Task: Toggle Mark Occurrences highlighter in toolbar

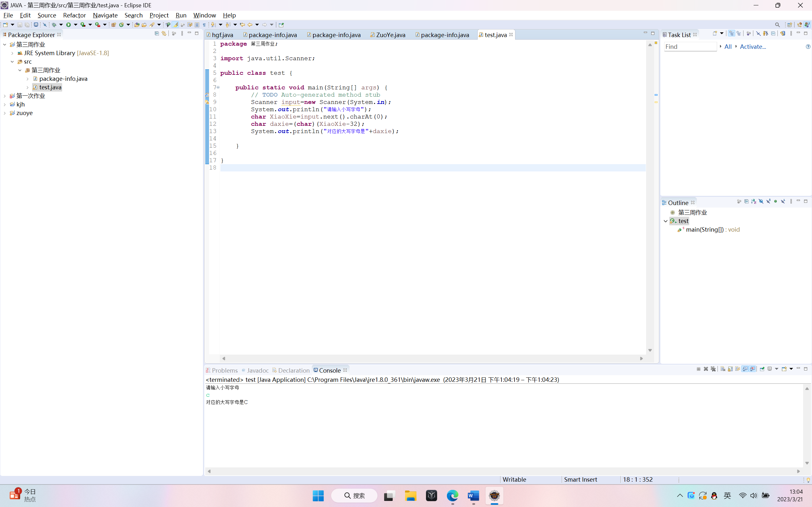Action: coord(175,25)
